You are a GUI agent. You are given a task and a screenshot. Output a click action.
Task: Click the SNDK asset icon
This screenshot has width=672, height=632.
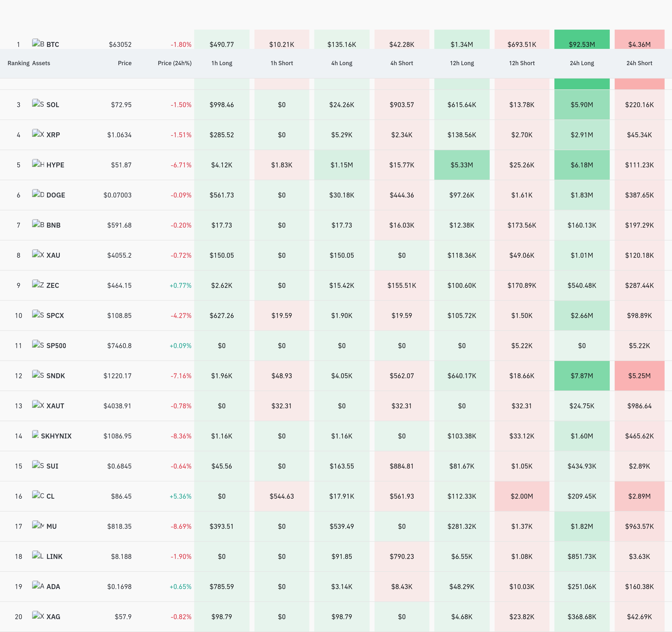[x=38, y=374]
